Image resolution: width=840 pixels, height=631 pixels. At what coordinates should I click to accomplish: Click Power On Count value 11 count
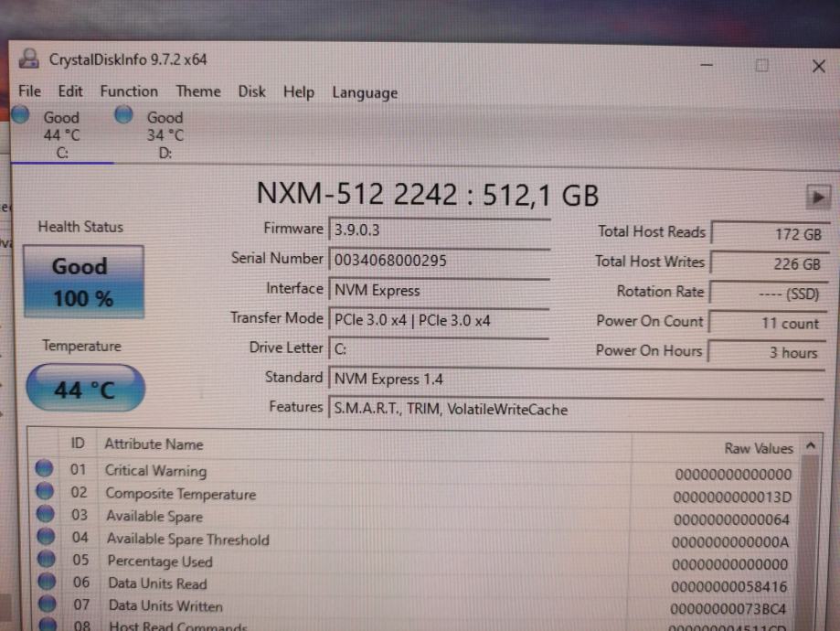pos(767,324)
